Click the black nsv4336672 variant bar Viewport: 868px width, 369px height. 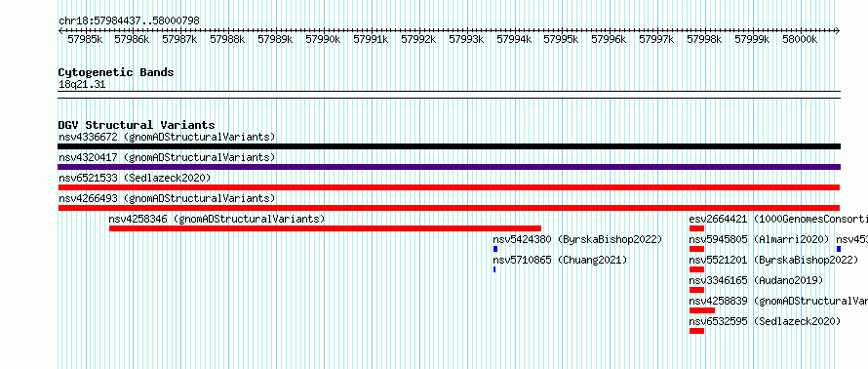pos(449,146)
